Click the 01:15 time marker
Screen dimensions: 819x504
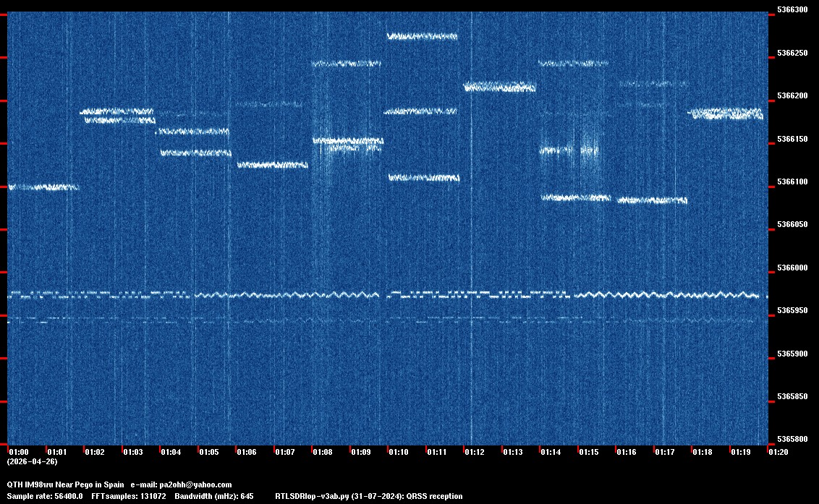point(589,452)
